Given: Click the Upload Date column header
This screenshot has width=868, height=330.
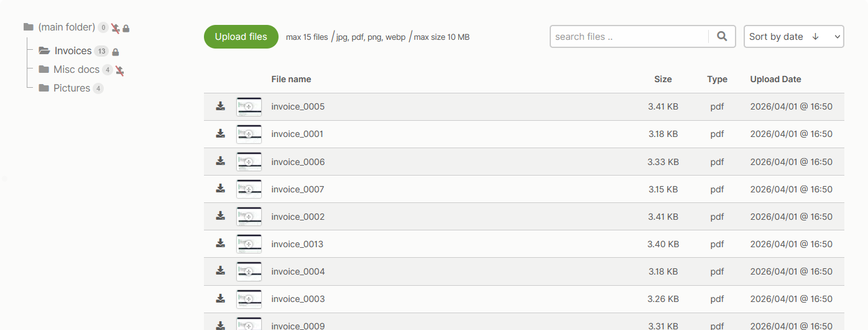Looking at the screenshot, I should point(775,79).
